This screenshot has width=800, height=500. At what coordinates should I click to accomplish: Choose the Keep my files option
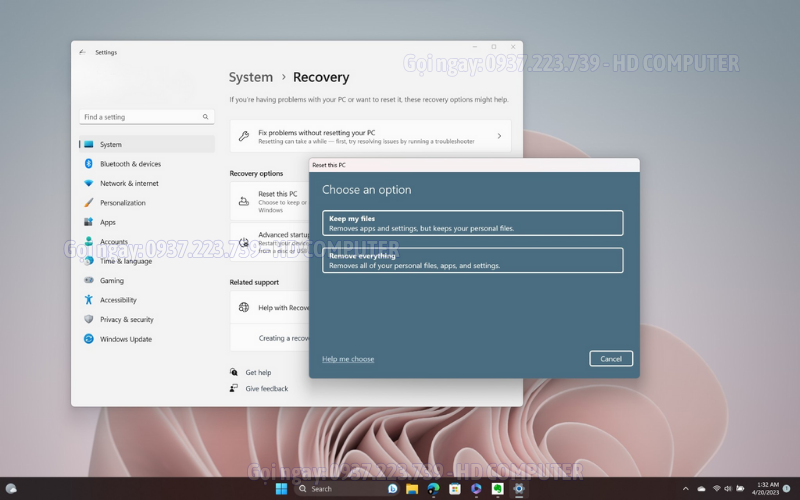472,223
